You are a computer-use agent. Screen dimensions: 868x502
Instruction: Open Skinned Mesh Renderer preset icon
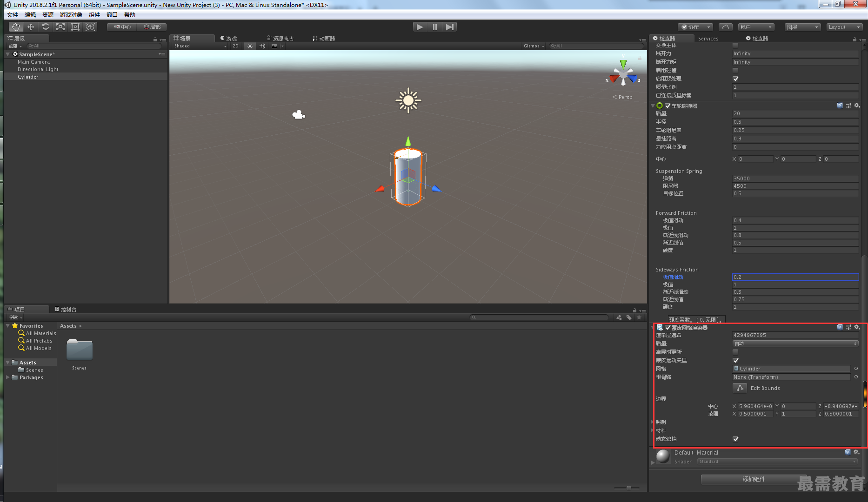pyautogui.click(x=848, y=327)
